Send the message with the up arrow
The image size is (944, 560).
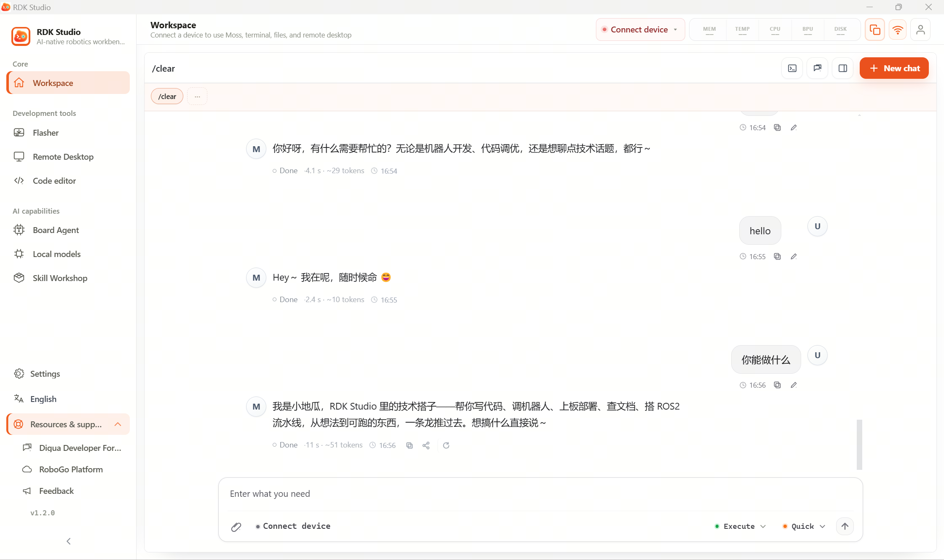(x=845, y=526)
